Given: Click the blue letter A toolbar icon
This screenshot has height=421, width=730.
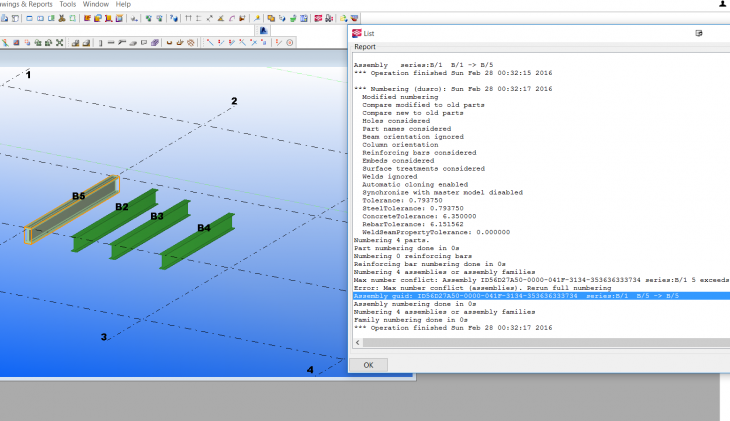Looking at the screenshot, I should (x=263, y=30).
